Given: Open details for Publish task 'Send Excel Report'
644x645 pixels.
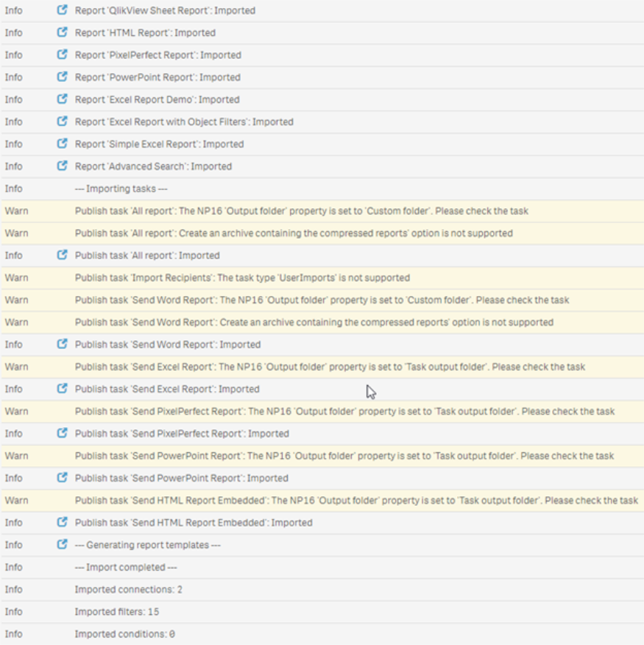Looking at the screenshot, I should pyautogui.click(x=63, y=388).
